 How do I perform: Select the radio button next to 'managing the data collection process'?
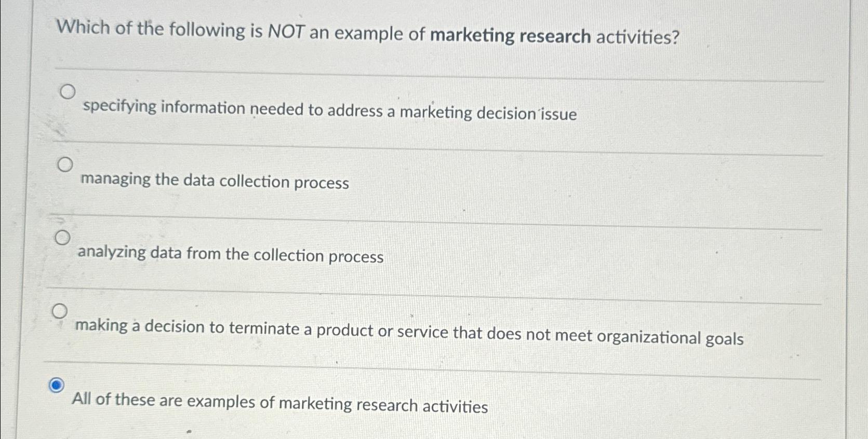click(65, 165)
